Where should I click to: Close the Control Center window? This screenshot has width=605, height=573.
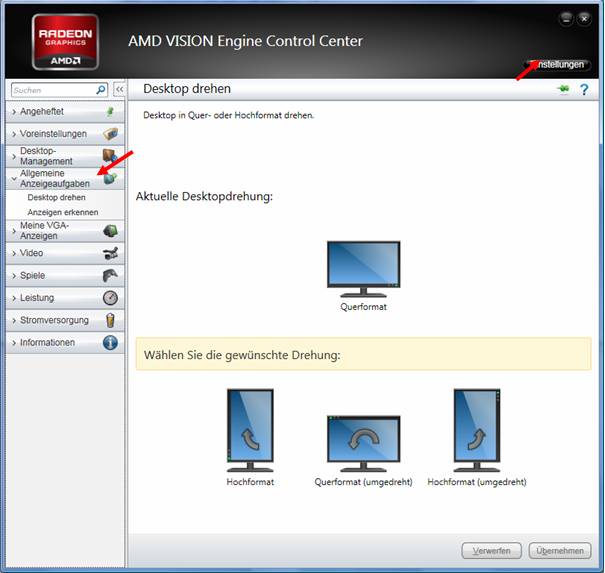(x=585, y=19)
